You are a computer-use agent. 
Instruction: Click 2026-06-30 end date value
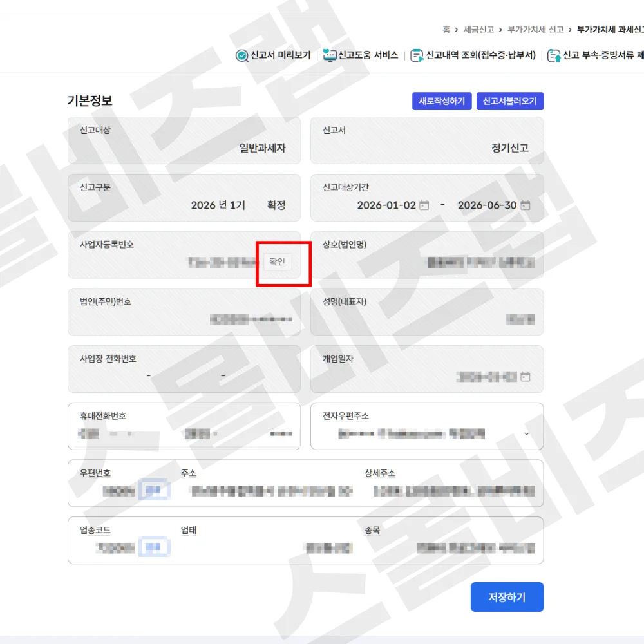pos(487,205)
